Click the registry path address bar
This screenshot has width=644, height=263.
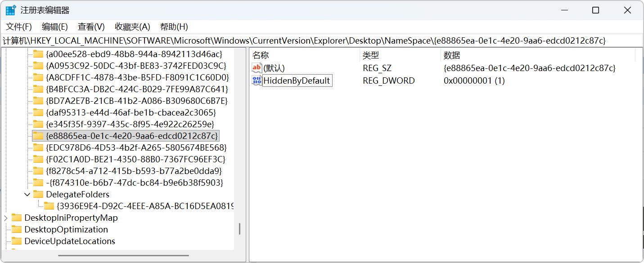322,40
